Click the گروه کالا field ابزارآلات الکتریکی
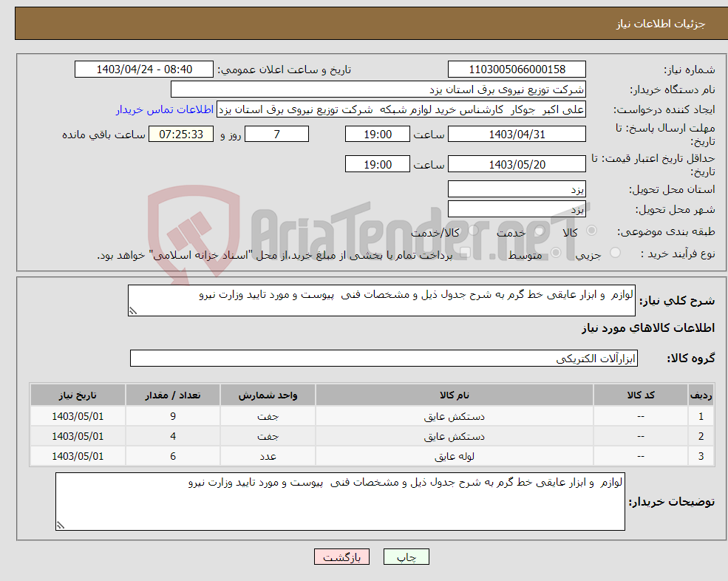728x581 pixels. (384, 358)
